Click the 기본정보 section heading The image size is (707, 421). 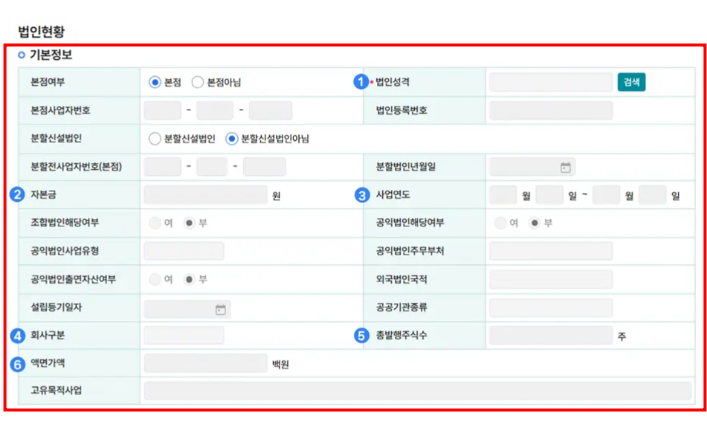(x=50, y=55)
